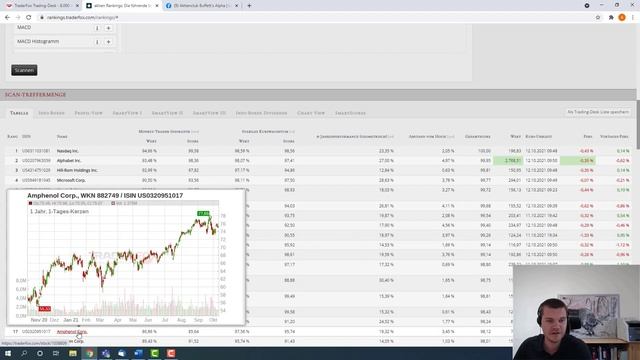640x360 pixels.
Task: Switch to the Chart View tab
Action: click(x=311, y=113)
